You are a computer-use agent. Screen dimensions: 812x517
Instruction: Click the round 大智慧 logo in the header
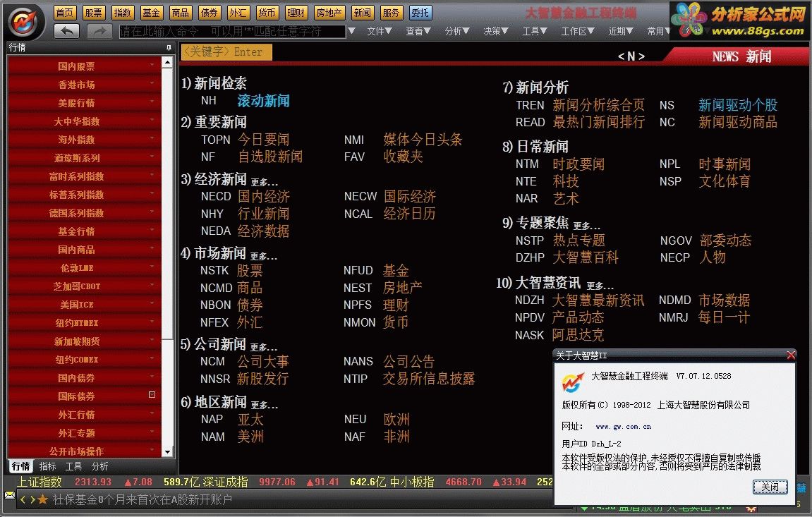click(24, 21)
